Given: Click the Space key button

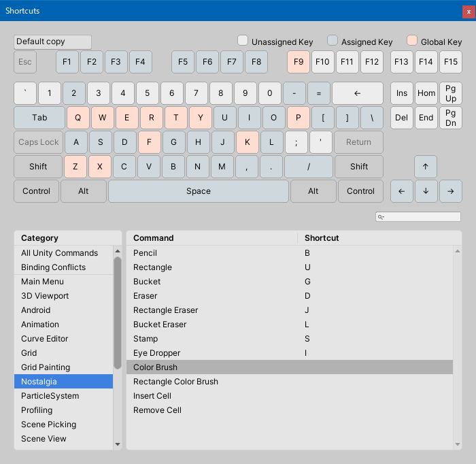Looking at the screenshot, I should coord(198,191).
